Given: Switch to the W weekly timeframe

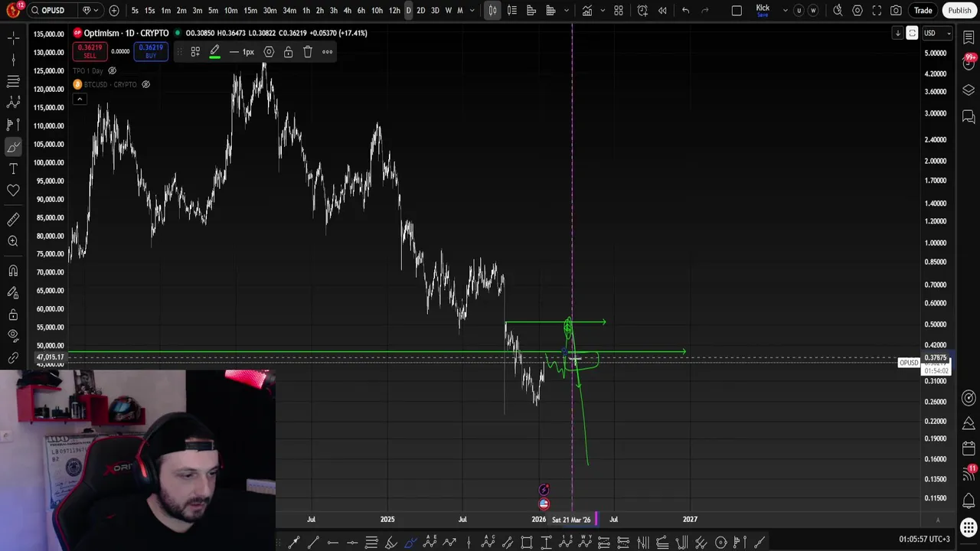Looking at the screenshot, I should (x=448, y=10).
